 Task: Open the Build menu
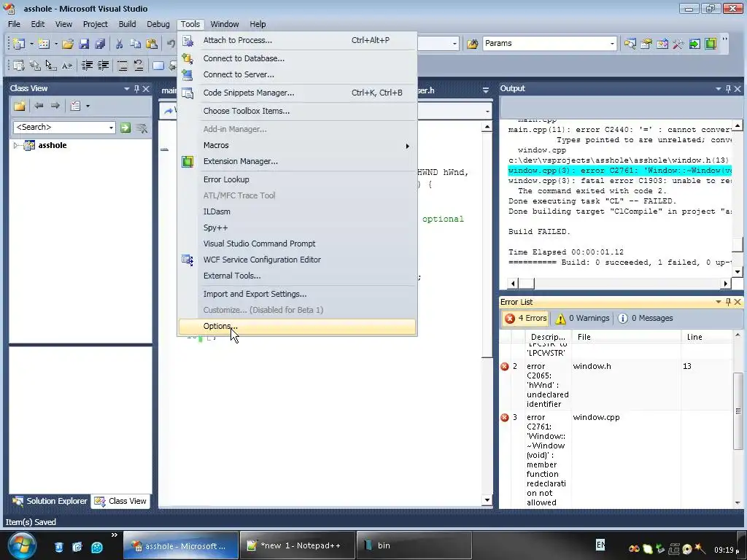pyautogui.click(x=127, y=24)
